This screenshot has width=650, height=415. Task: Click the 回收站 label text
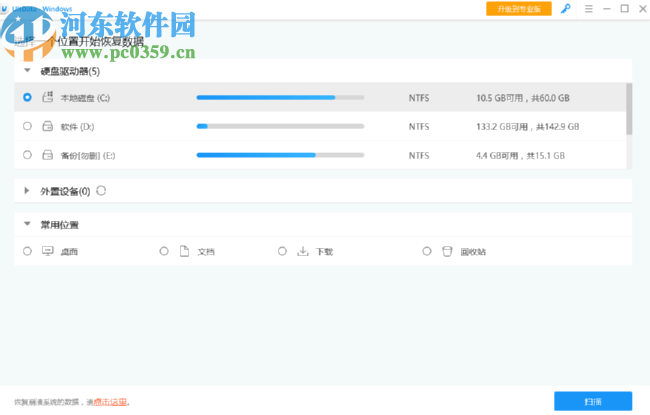(x=473, y=252)
